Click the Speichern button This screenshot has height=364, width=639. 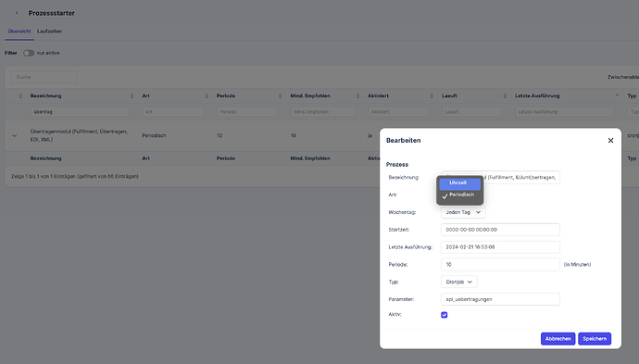point(595,339)
